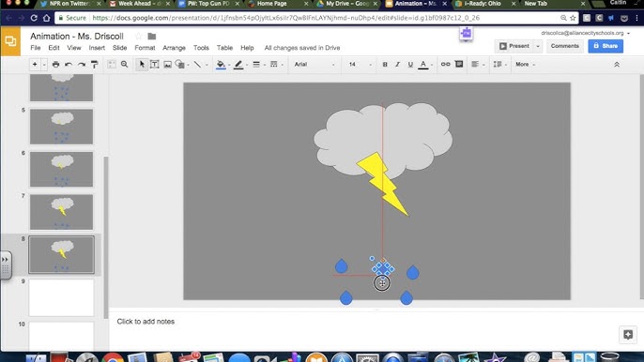This screenshot has height=362, width=644.
Task: Click the Undo arrow icon
Action: (69, 65)
